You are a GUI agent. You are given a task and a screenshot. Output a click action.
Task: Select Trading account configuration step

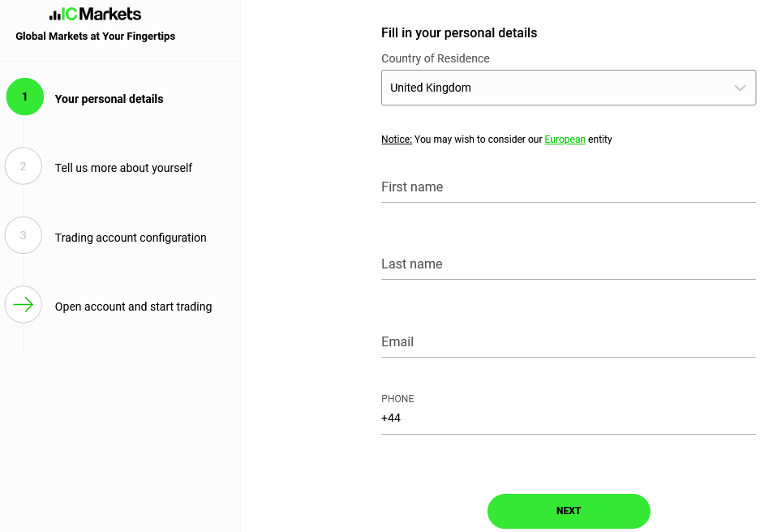coord(131,238)
